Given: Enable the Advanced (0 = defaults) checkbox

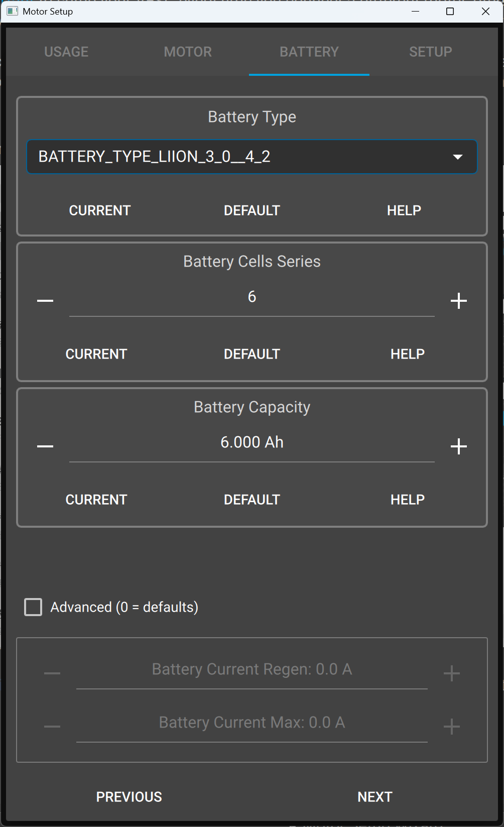Looking at the screenshot, I should pos(33,607).
